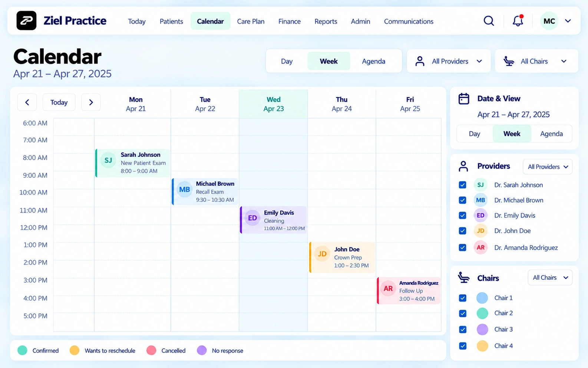Click the SJ avatar beside Dr. Sarah Johnson

pyautogui.click(x=480, y=185)
